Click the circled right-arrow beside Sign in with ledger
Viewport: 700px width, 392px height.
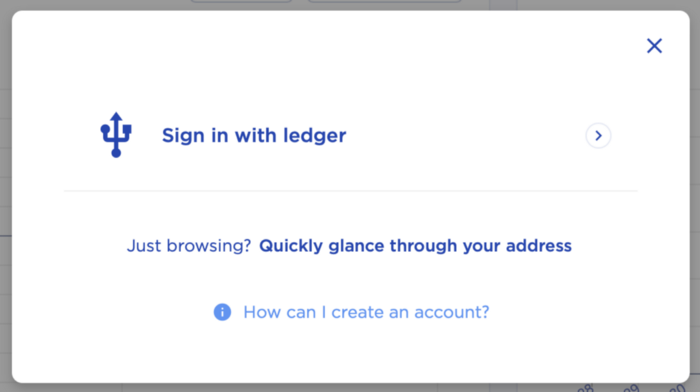point(598,135)
